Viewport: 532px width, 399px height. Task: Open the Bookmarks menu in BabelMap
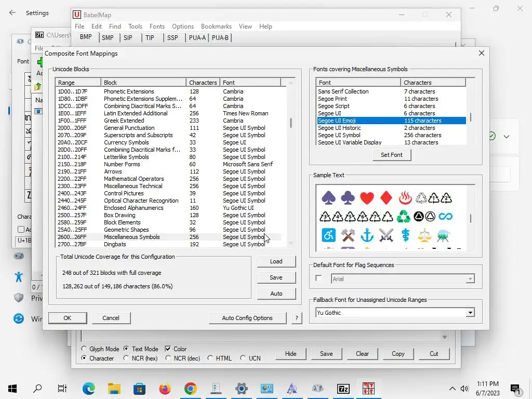pyautogui.click(x=216, y=26)
